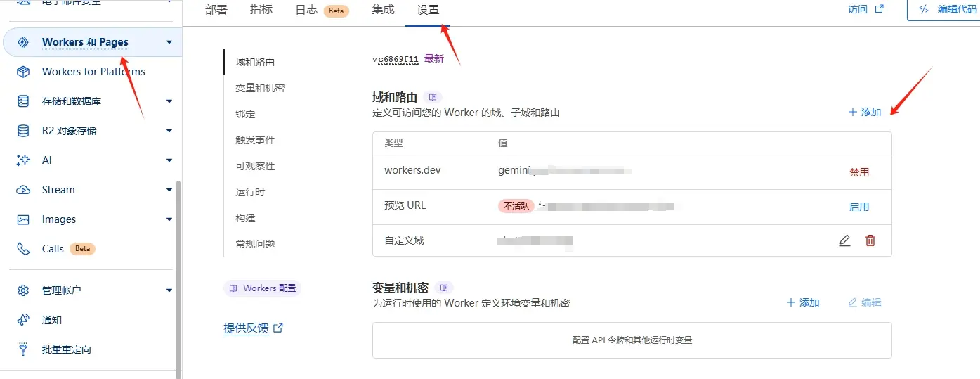980x379 pixels.
Task: Click the 配置 API 令牌和其他运行时变量 box
Action: pos(632,340)
